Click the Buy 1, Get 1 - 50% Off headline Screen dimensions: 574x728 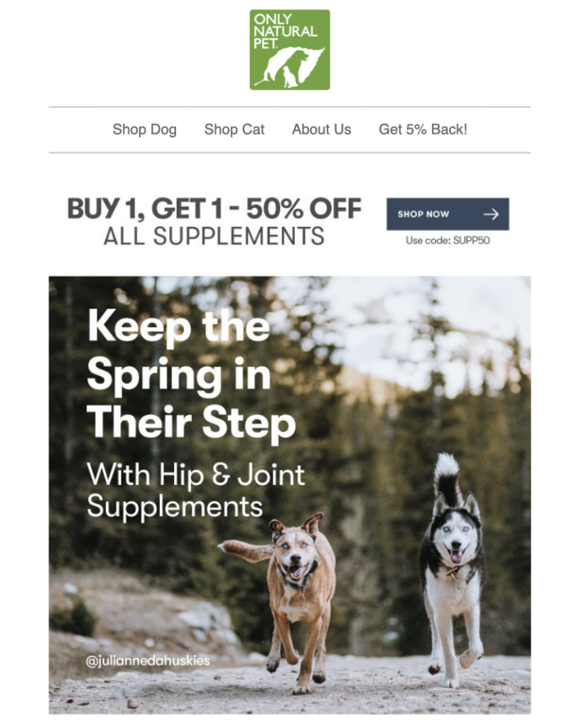point(214,208)
